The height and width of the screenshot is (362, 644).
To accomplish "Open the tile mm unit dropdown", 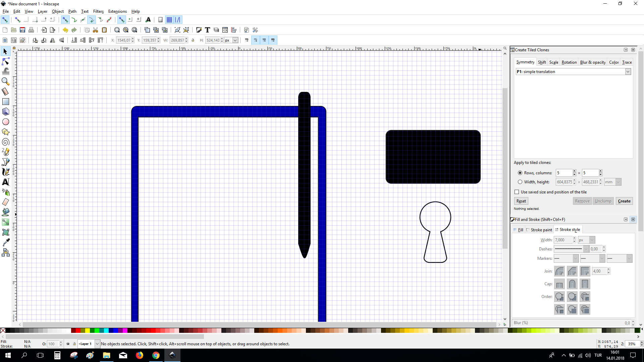I will pos(613,182).
